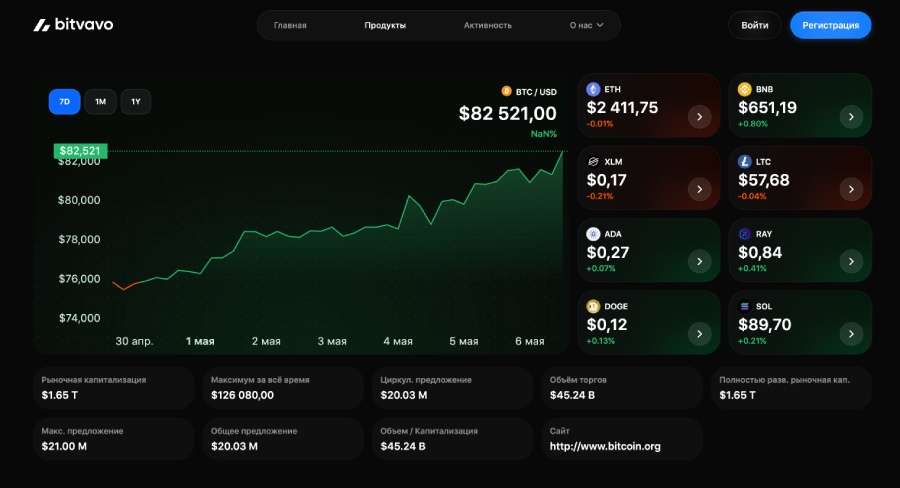
Task: Click the RAY coin icon
Action: [744, 234]
